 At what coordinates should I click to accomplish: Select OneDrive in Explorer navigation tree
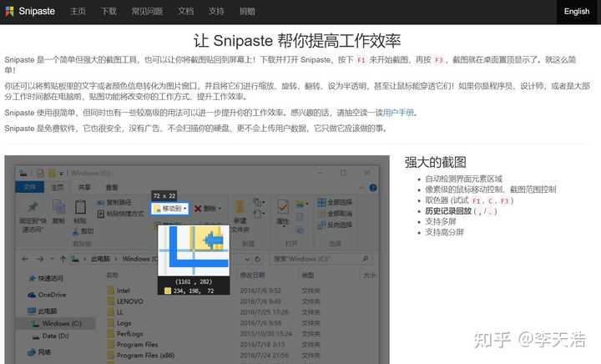point(47,295)
